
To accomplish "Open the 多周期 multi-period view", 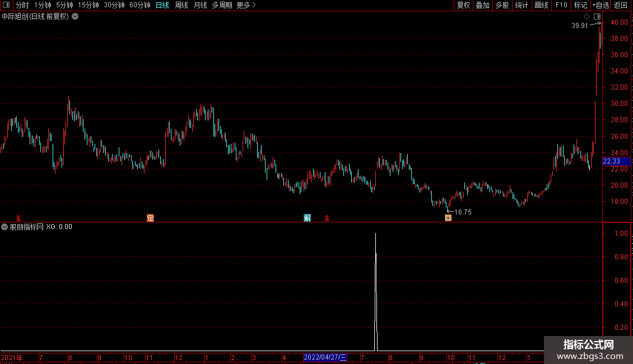I will coord(222,5).
